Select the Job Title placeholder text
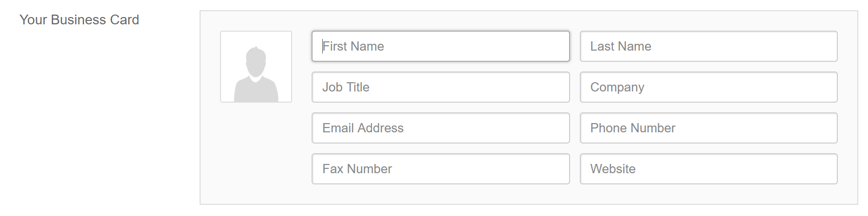The height and width of the screenshot is (216, 868). (x=346, y=87)
